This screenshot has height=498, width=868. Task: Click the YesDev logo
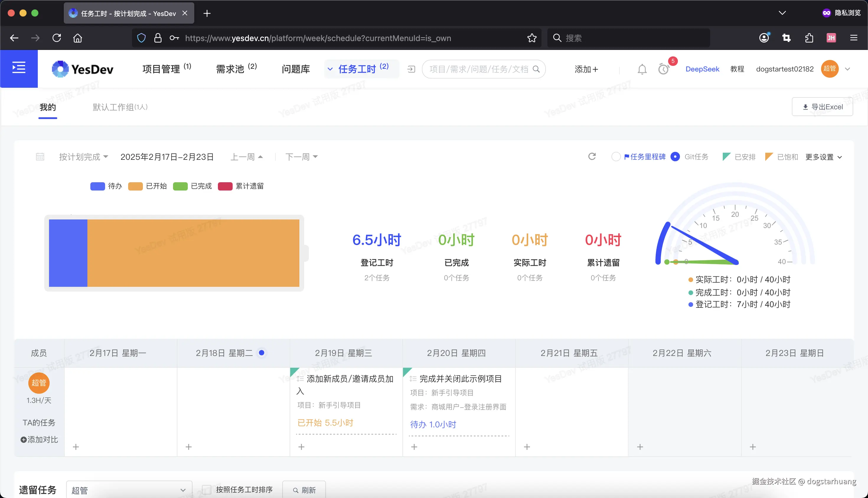(82, 69)
